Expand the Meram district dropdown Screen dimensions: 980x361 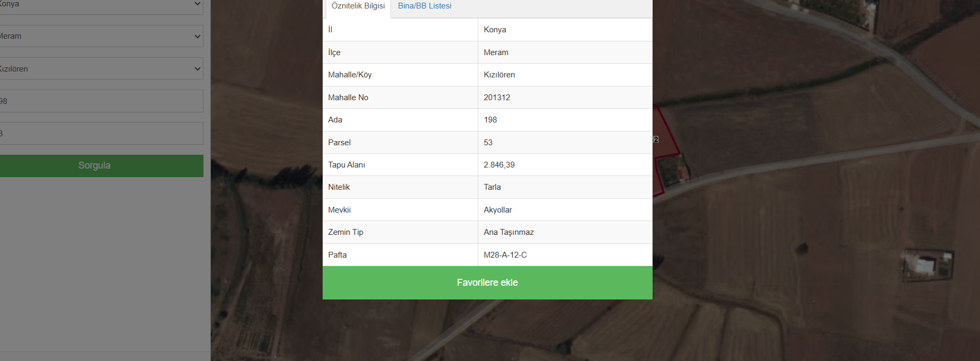pos(101,36)
